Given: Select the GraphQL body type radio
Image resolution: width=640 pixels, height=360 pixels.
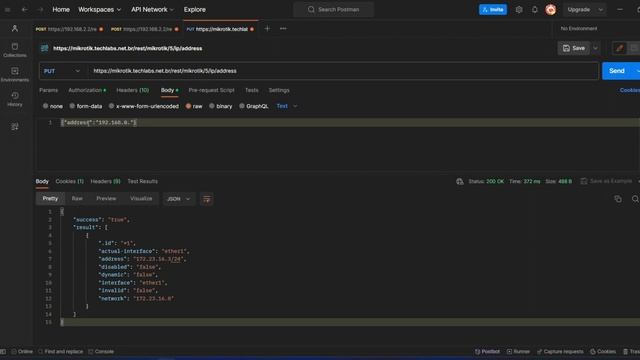Looking at the screenshot, I should coord(242,106).
